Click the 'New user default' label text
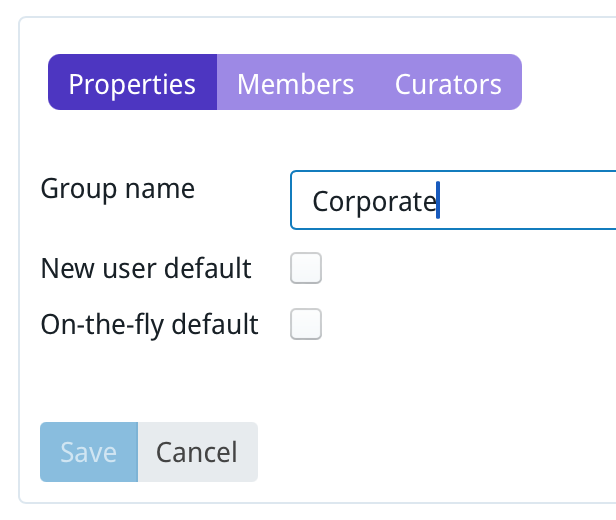 (145, 269)
